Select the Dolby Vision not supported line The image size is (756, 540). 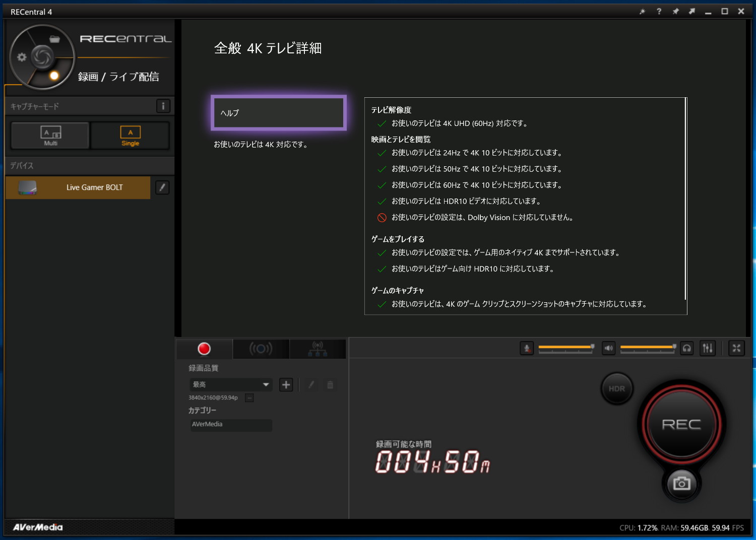click(x=482, y=218)
